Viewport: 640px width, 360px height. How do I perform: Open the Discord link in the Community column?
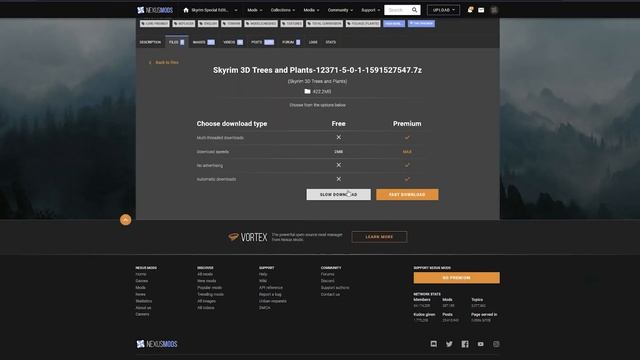[x=327, y=281]
